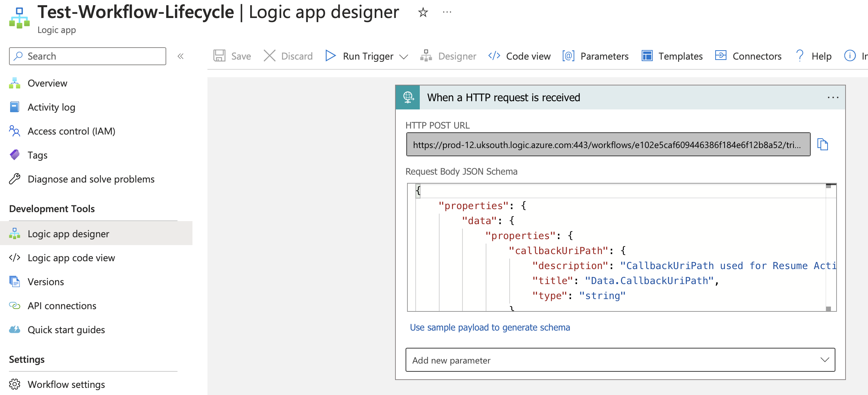The height and width of the screenshot is (395, 868).
Task: Click the info icon at the toolbar end
Action: coord(850,56)
